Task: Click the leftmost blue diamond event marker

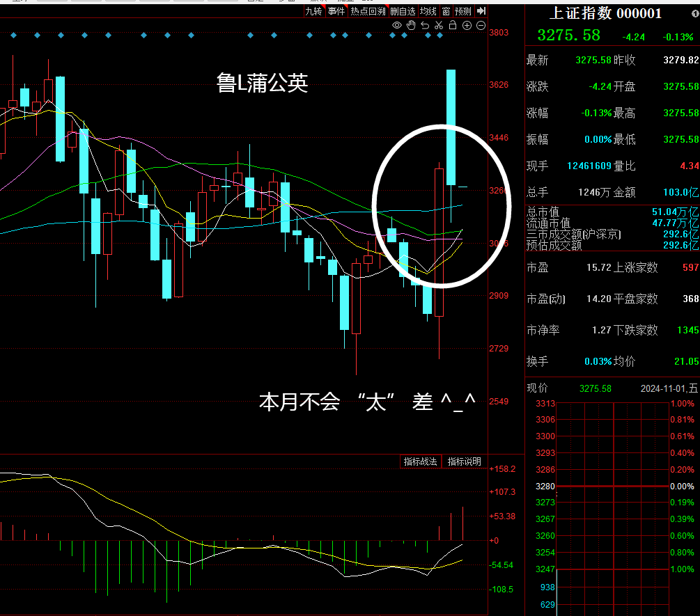Action: point(13,35)
